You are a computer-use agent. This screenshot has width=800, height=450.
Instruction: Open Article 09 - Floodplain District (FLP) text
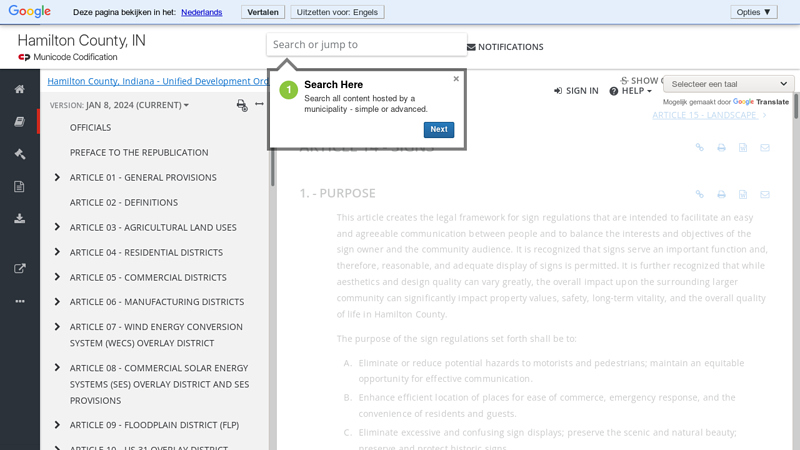155,425
